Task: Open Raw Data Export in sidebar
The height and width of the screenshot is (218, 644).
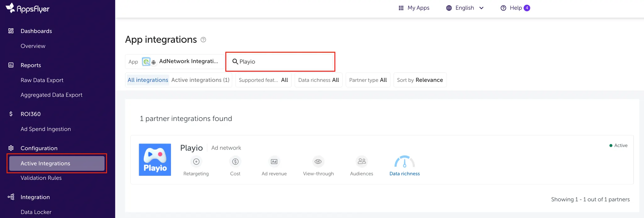Action: click(x=42, y=80)
